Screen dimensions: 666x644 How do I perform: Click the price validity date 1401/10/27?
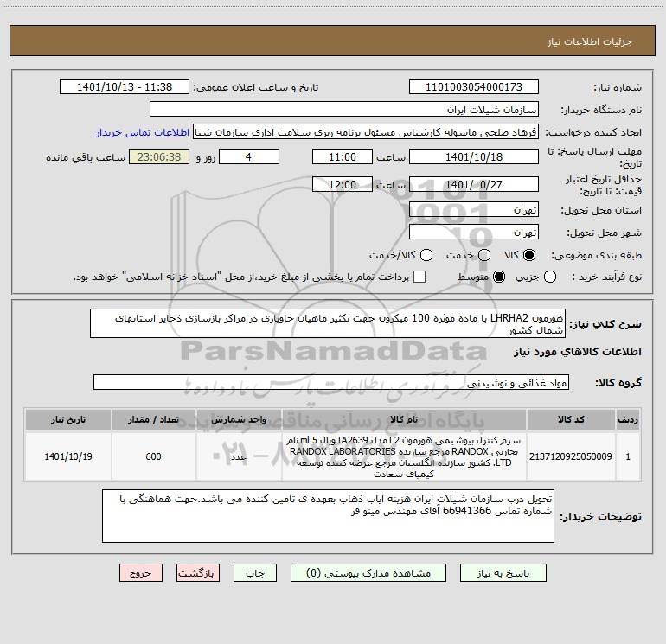474,184
